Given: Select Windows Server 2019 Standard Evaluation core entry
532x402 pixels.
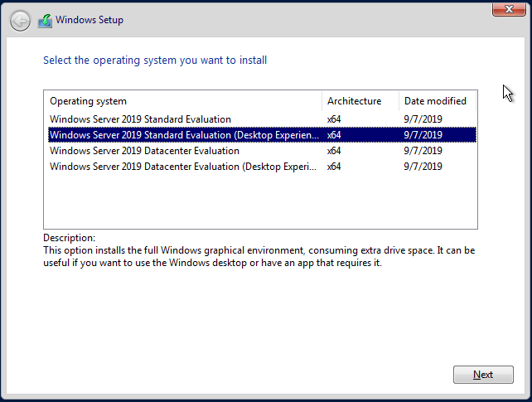Looking at the screenshot, I should 262,119.
